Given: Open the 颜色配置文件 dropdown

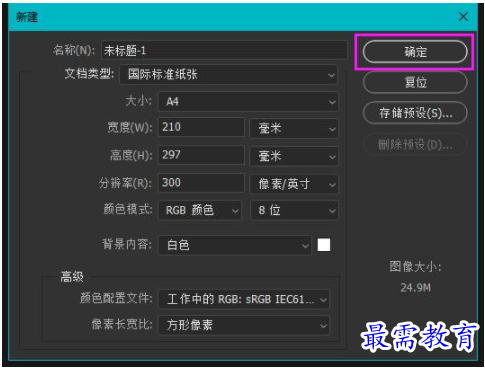Looking at the screenshot, I should 244,299.
